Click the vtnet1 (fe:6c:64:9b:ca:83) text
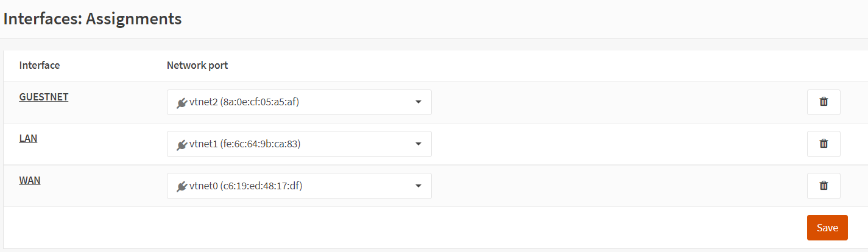This screenshot has height=252, width=868. (245, 144)
